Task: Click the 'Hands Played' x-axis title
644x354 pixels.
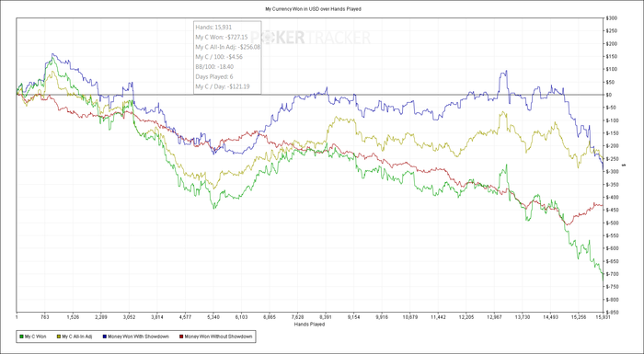Action: pyautogui.click(x=309, y=324)
